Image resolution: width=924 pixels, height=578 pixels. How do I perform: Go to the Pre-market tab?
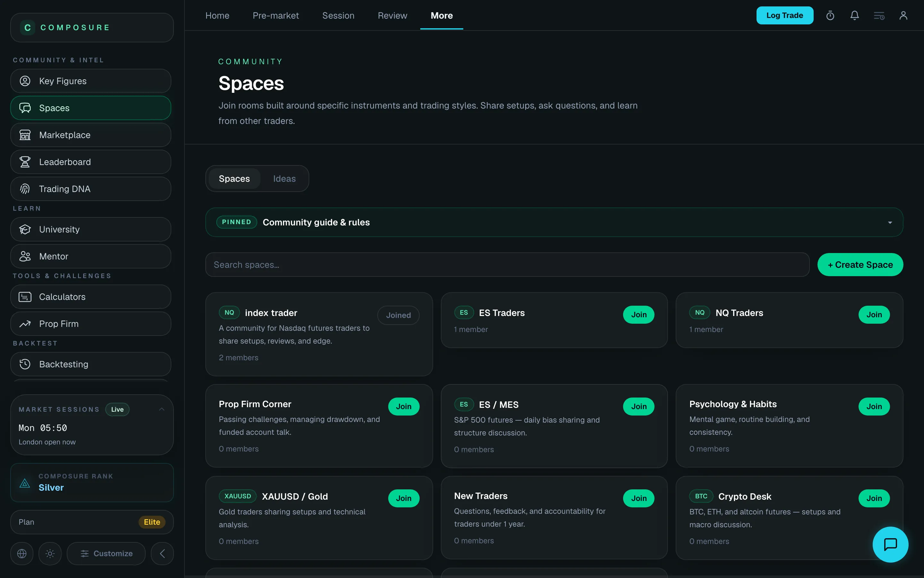coord(276,16)
